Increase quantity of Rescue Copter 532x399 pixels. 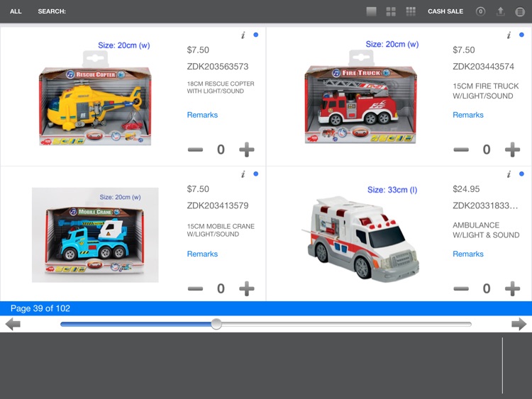pyautogui.click(x=247, y=150)
